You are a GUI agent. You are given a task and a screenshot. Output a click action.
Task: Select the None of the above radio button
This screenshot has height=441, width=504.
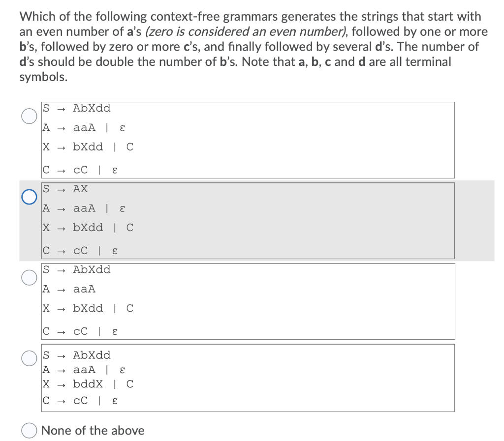coord(29,430)
